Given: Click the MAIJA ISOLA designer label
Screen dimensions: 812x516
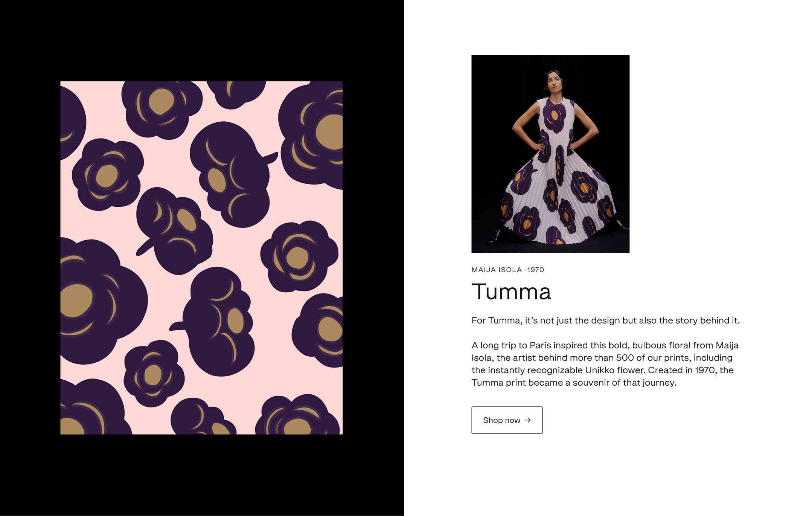Looking at the screenshot, I should click(x=496, y=270).
